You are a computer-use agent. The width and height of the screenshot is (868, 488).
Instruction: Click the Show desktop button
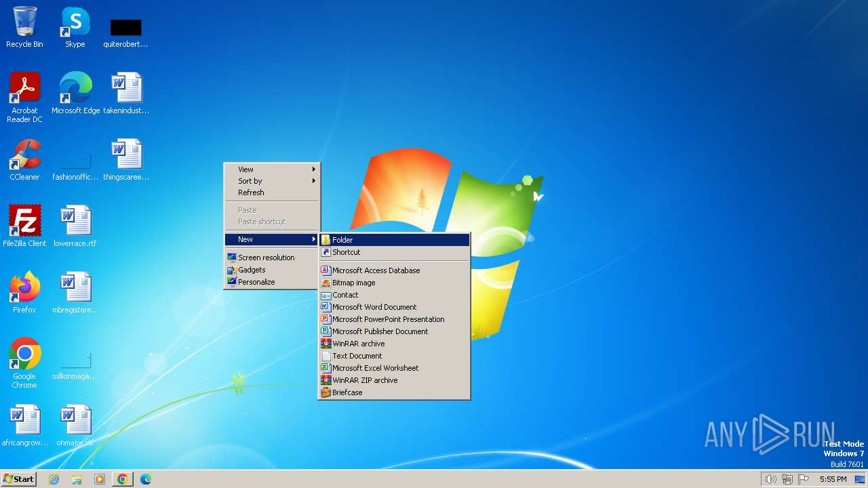coord(861,479)
